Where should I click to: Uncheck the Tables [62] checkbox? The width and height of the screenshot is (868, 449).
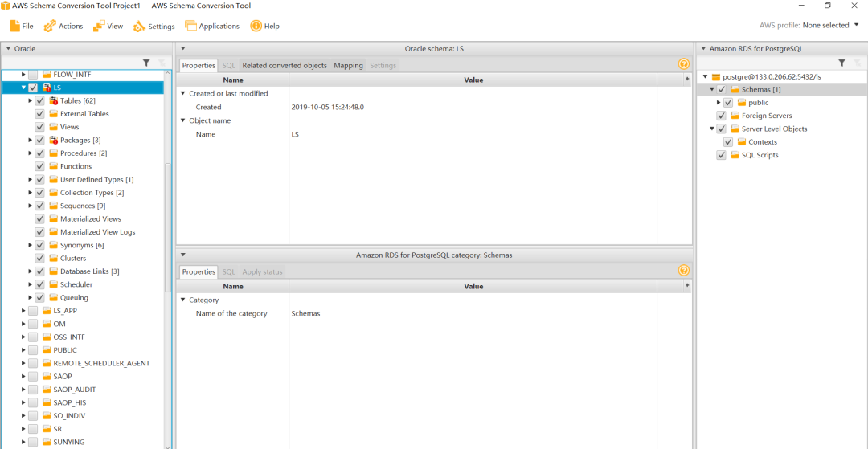tap(40, 101)
